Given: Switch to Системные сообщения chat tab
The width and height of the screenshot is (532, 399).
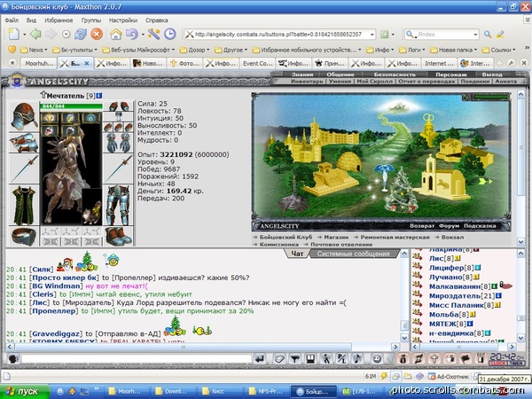Looking at the screenshot, I should pyautogui.click(x=353, y=254).
